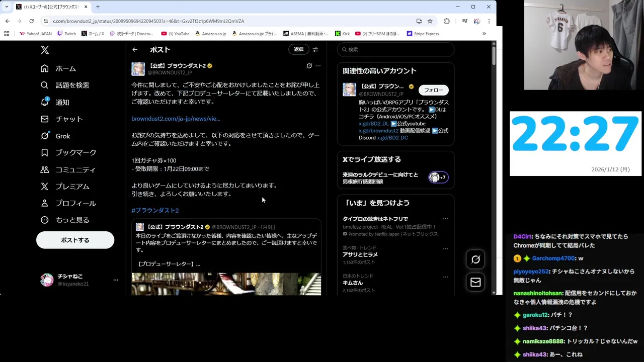Screen dimensions: 644x362
Task: Click the 返信 reply button
Action: tap(298, 49)
